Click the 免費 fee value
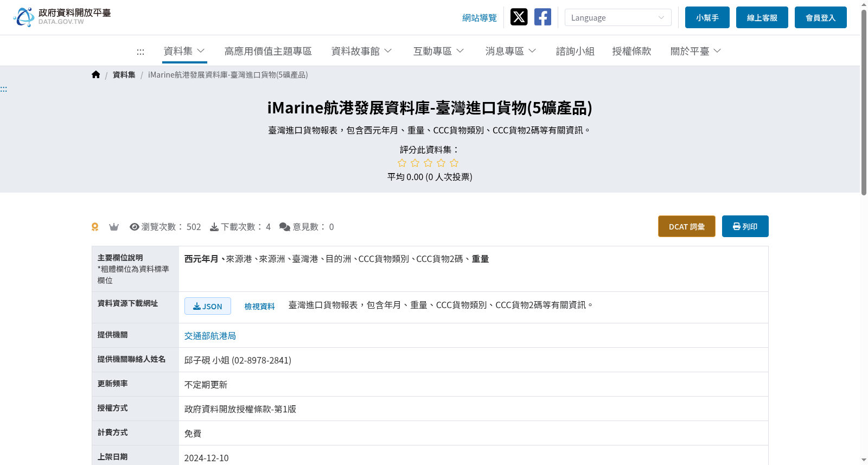The height and width of the screenshot is (465, 868). coord(193,434)
